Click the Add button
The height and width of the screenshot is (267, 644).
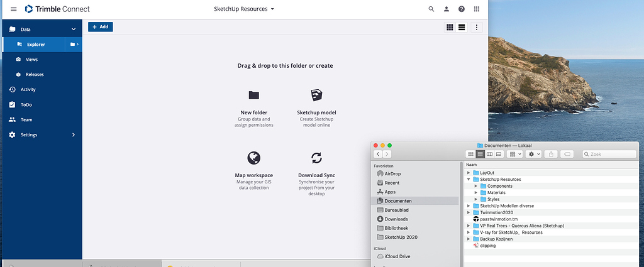100,27
